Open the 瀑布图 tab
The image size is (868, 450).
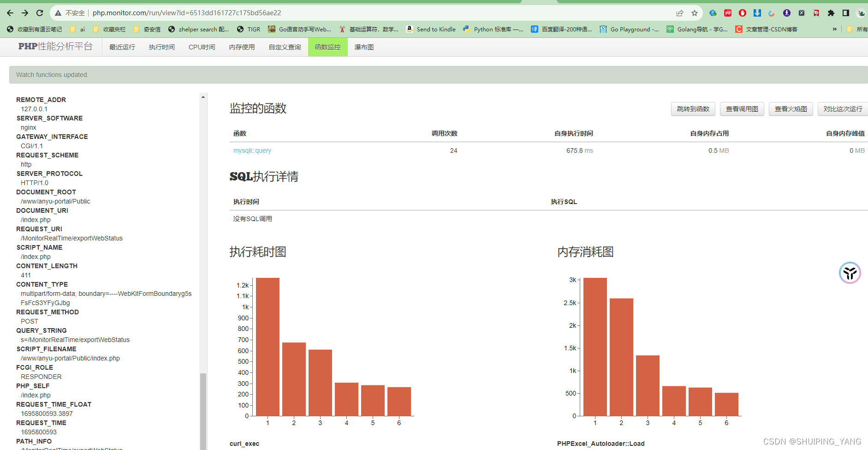point(364,47)
